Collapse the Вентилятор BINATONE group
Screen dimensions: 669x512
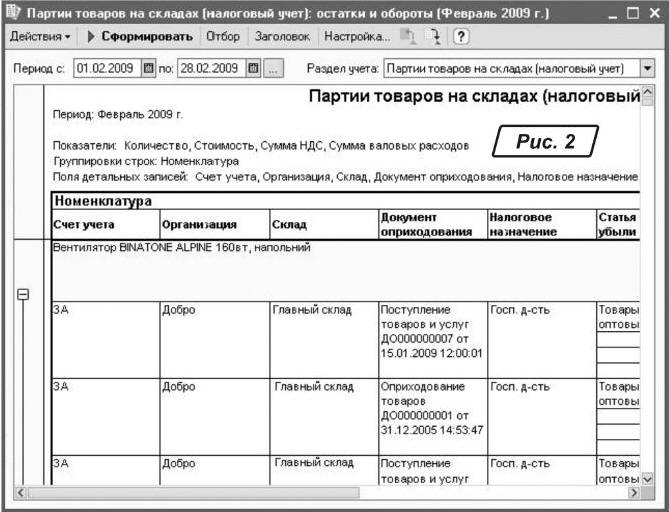(x=23, y=295)
